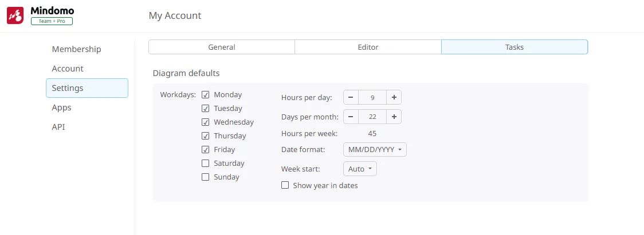The image size is (644, 235).
Task: Open the Membership section
Action: coord(76,49)
